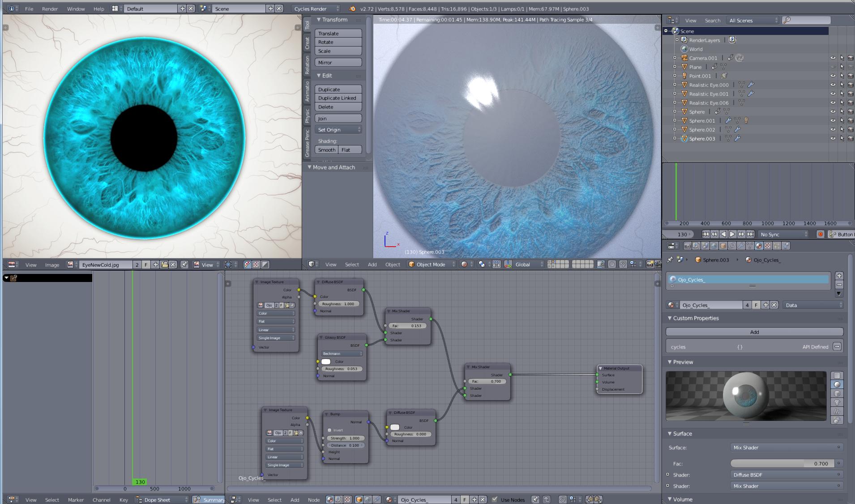
Task: Expand RenderLayers in outliner
Action: tap(677, 40)
